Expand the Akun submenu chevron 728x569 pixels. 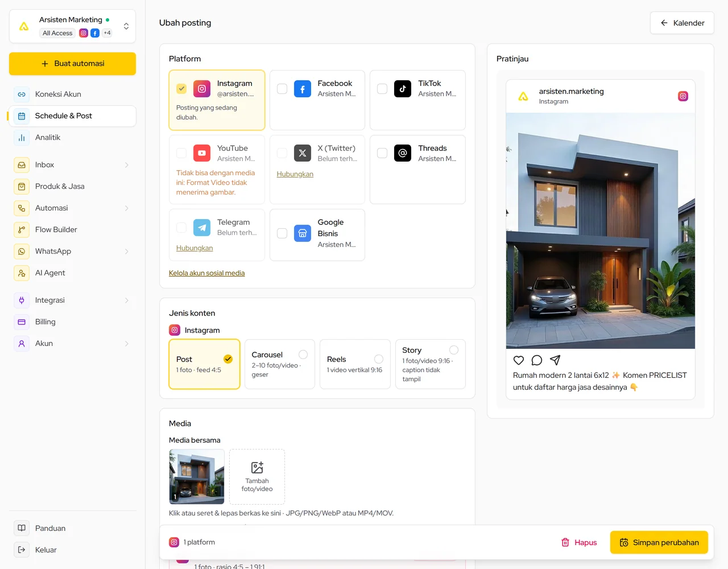click(126, 344)
